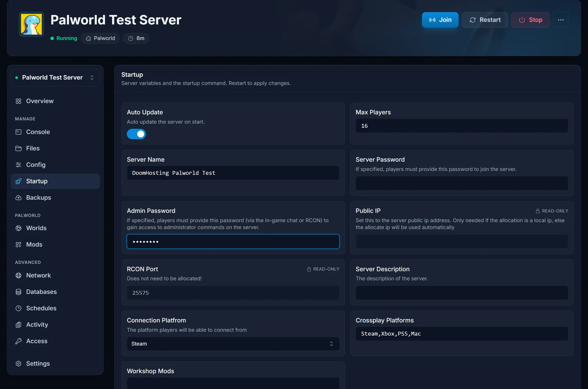Click the clock icon beside 8m uptime
588x389 pixels.
(130, 38)
